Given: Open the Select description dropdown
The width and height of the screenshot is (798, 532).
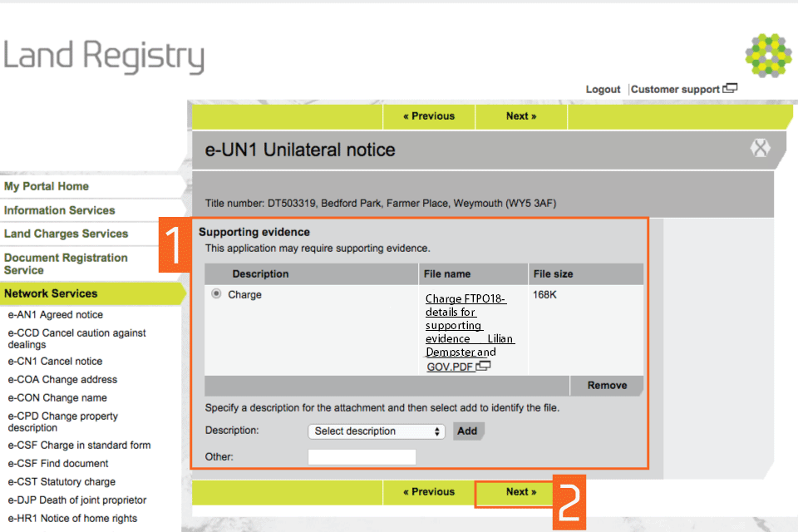Looking at the screenshot, I should (x=377, y=431).
